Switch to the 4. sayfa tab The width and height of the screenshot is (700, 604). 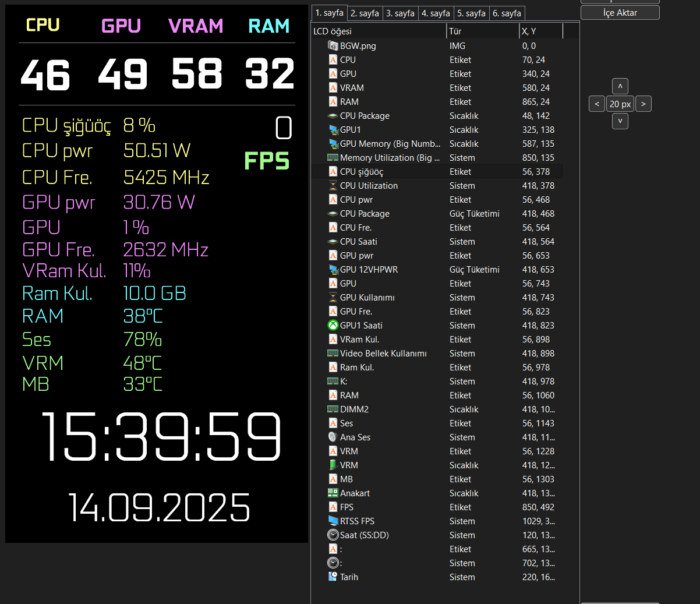[x=436, y=13]
